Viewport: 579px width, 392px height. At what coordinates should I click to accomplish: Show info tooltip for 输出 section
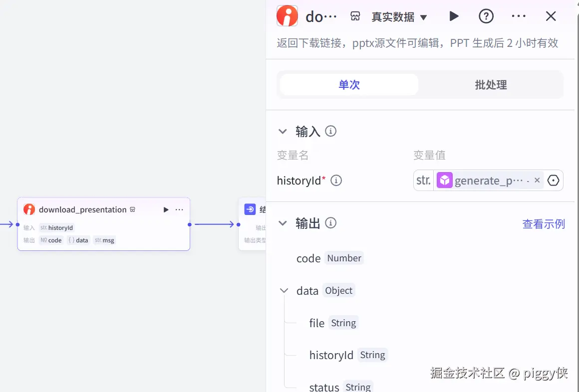click(x=330, y=223)
